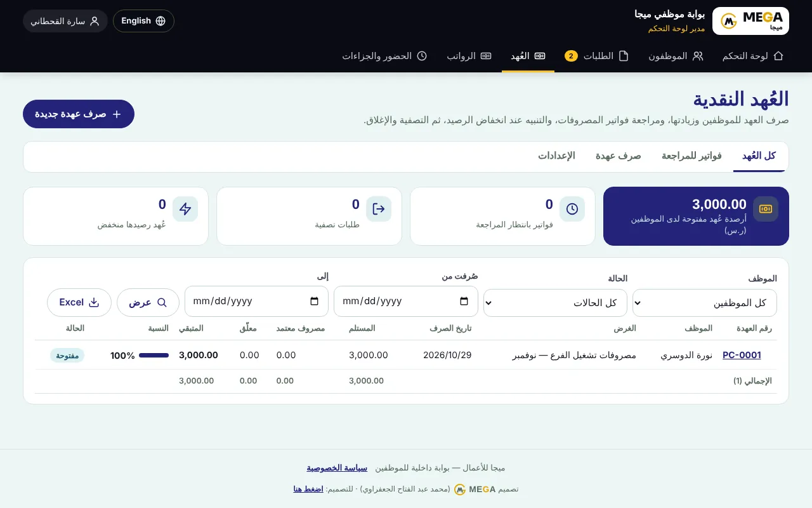
Task: Open the calendar picker in إلى date field
Action: (x=315, y=301)
